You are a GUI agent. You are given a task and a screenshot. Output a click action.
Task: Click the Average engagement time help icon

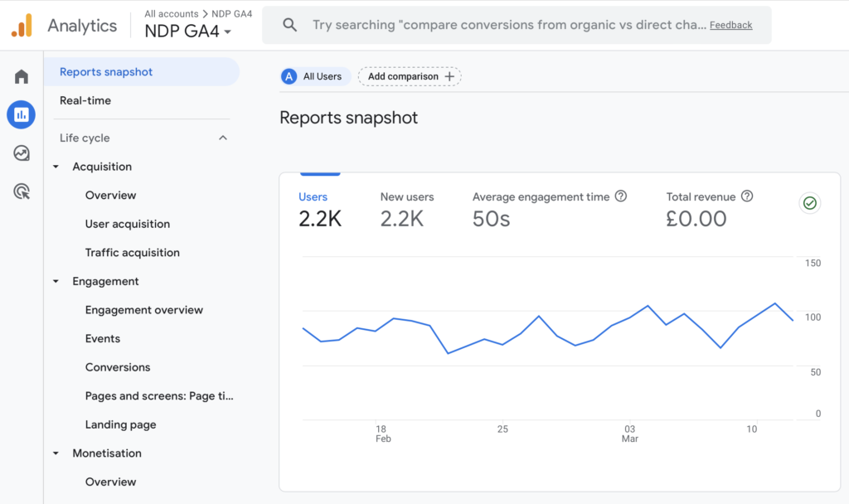(x=621, y=196)
